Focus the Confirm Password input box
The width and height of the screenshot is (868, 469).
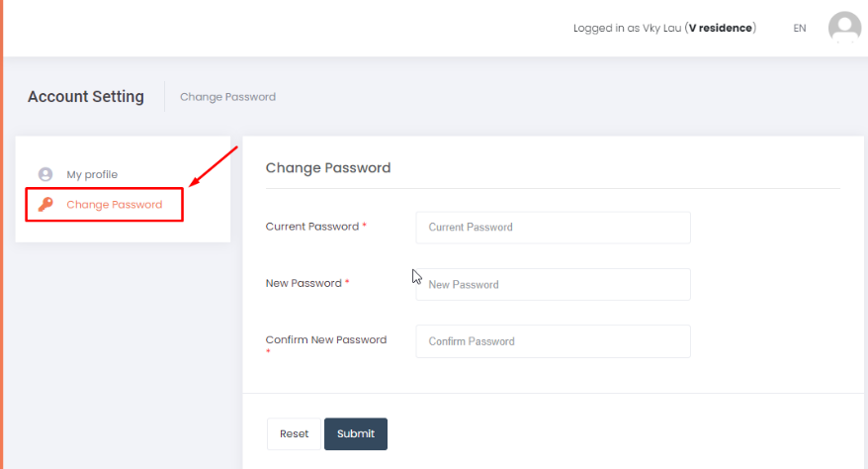pos(553,341)
